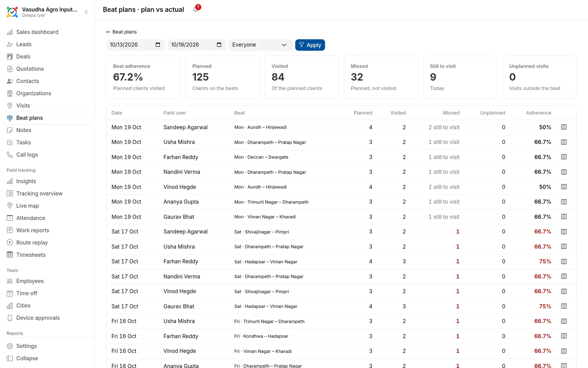Click the start date field 10/13/2026
Screen dimensions: 588x368
coord(135,45)
